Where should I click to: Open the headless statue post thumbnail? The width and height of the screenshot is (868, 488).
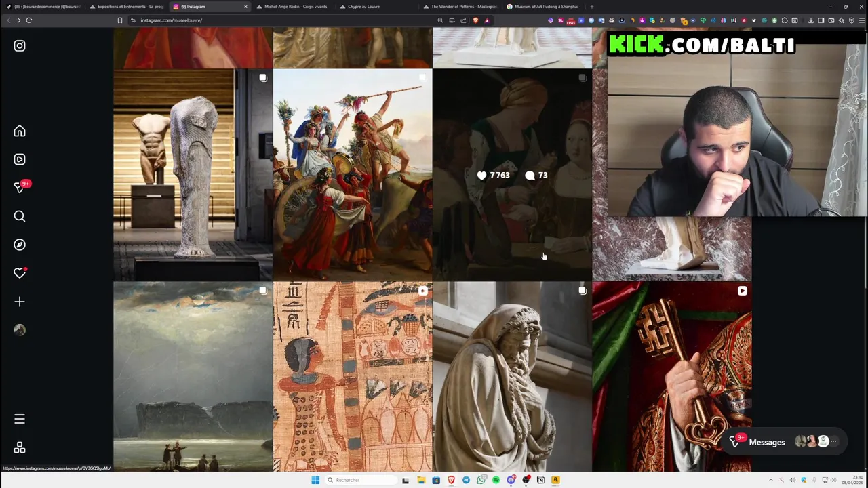(x=193, y=175)
